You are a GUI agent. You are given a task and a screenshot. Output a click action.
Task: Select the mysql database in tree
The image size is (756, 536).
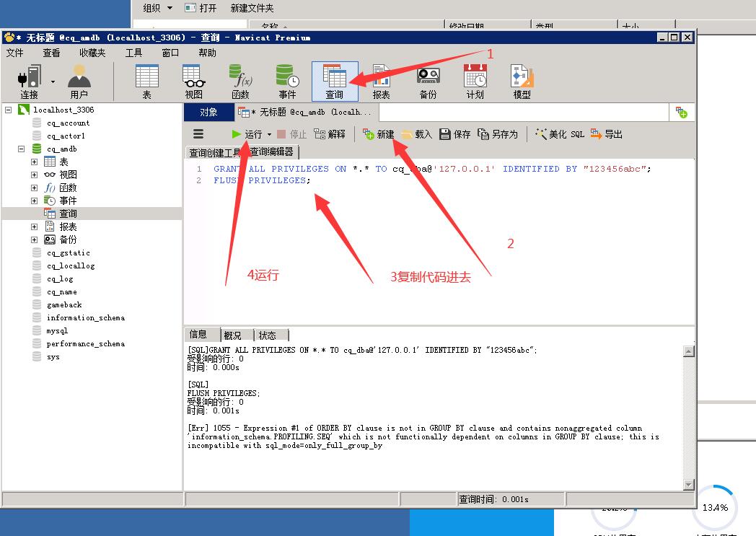pos(57,331)
